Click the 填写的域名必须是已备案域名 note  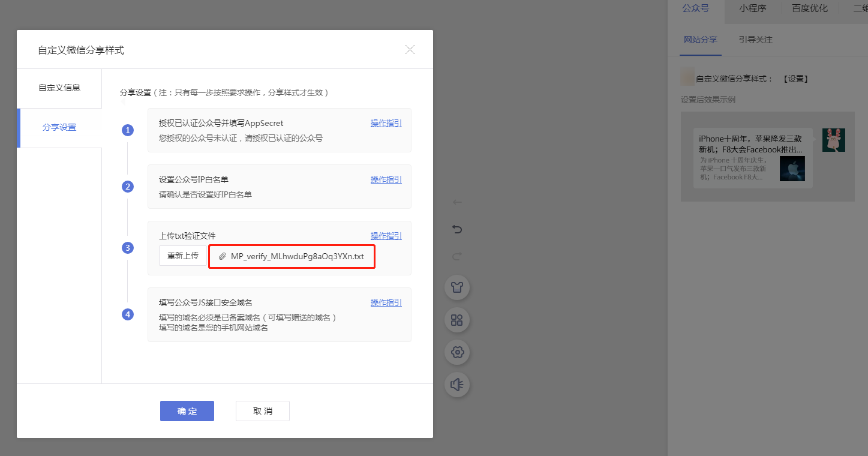tap(248, 317)
